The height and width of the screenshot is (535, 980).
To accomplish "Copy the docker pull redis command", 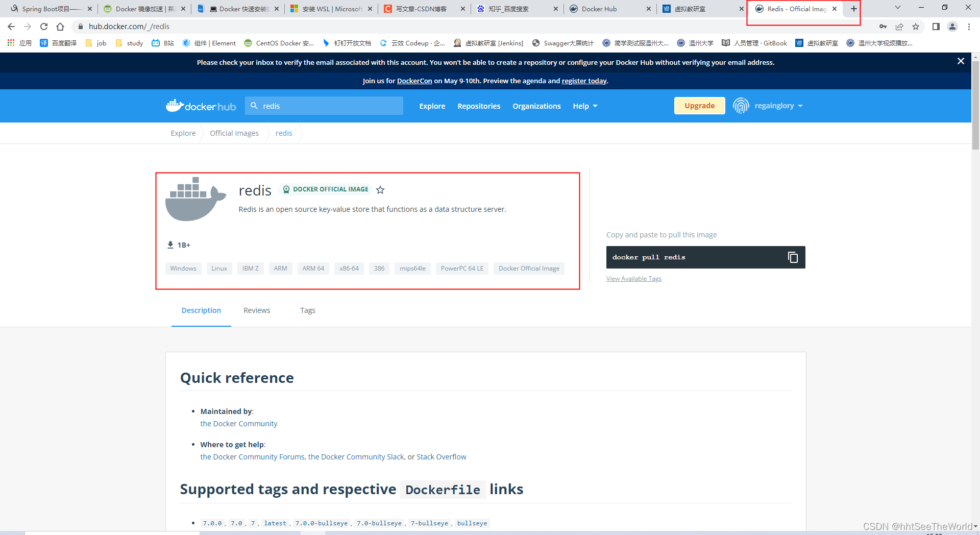I will 793,257.
